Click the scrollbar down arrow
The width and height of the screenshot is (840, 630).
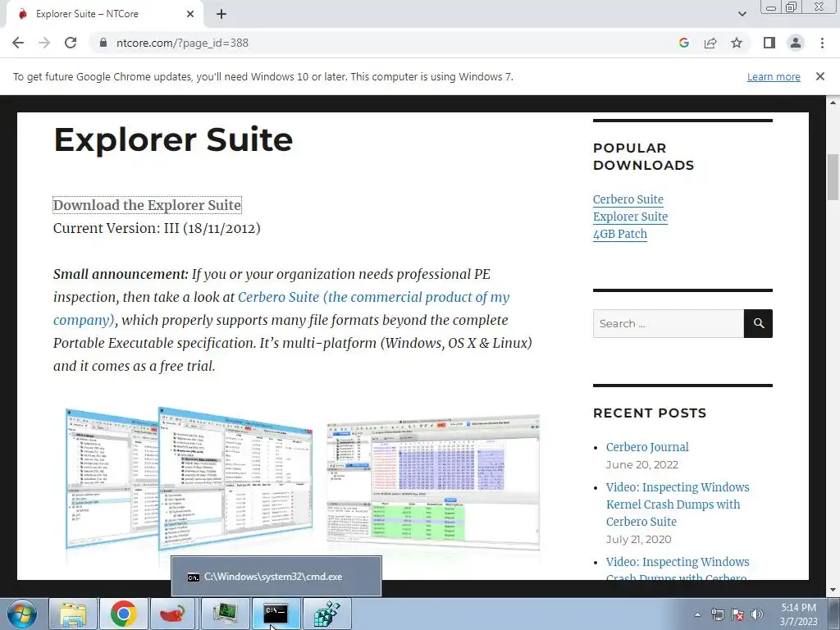(833, 591)
